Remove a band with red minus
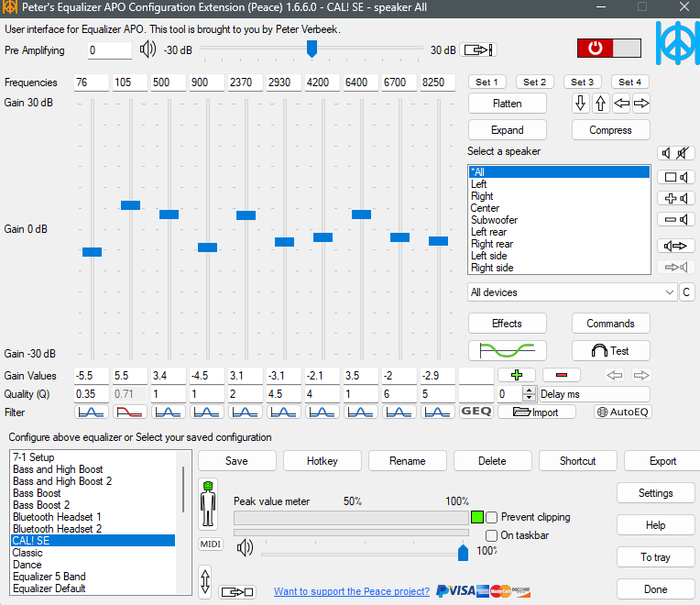The image size is (700, 605). 562,375
